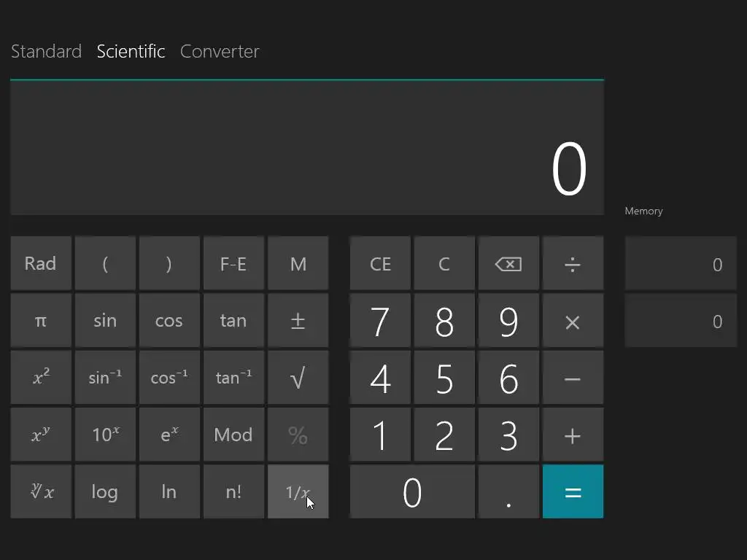Open the M memory function button
The width and height of the screenshot is (747, 560).
298,263
